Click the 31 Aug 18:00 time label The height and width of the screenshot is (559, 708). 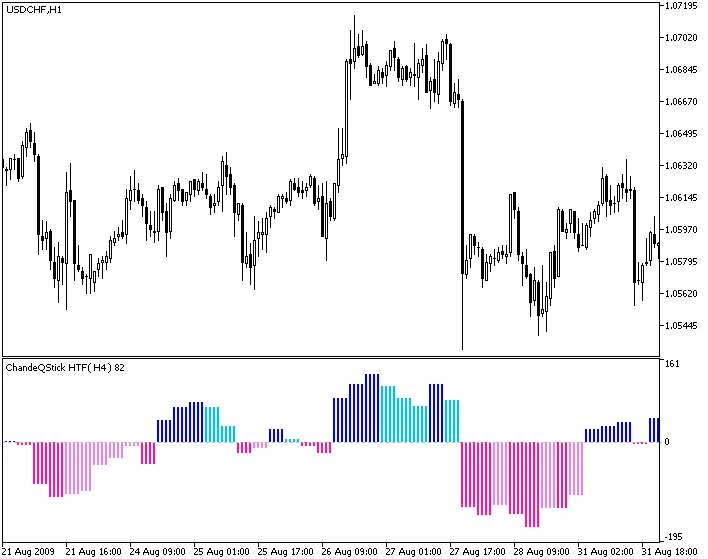pos(672,551)
